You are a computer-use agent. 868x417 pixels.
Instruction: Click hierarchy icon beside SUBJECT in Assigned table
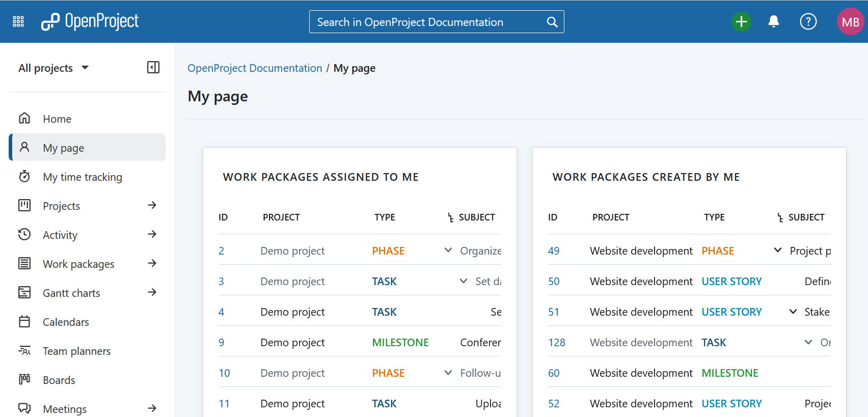click(450, 217)
